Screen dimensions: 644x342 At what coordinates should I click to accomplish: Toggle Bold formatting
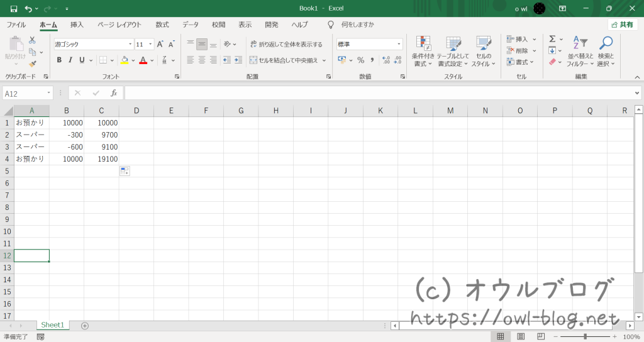coord(59,60)
